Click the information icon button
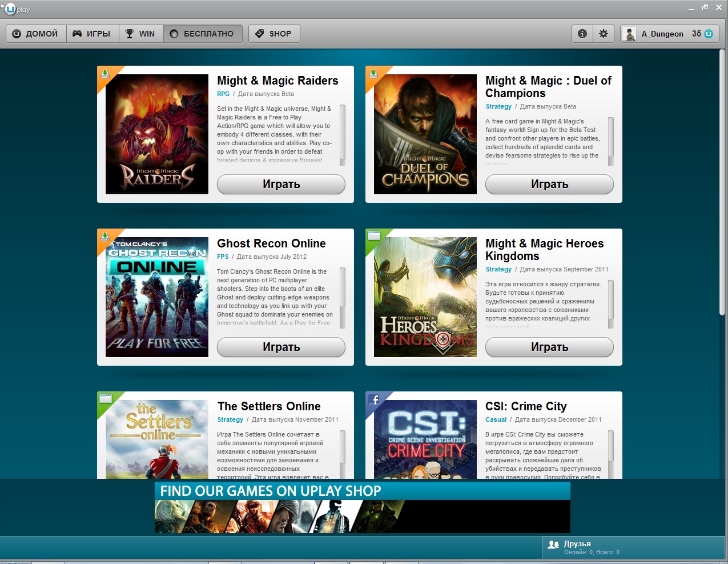The image size is (728, 564). [582, 34]
